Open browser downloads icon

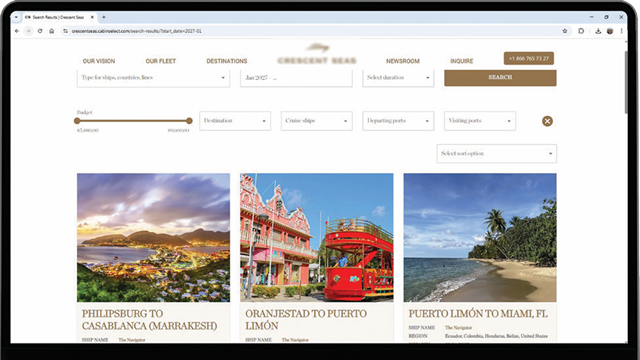coord(598,31)
